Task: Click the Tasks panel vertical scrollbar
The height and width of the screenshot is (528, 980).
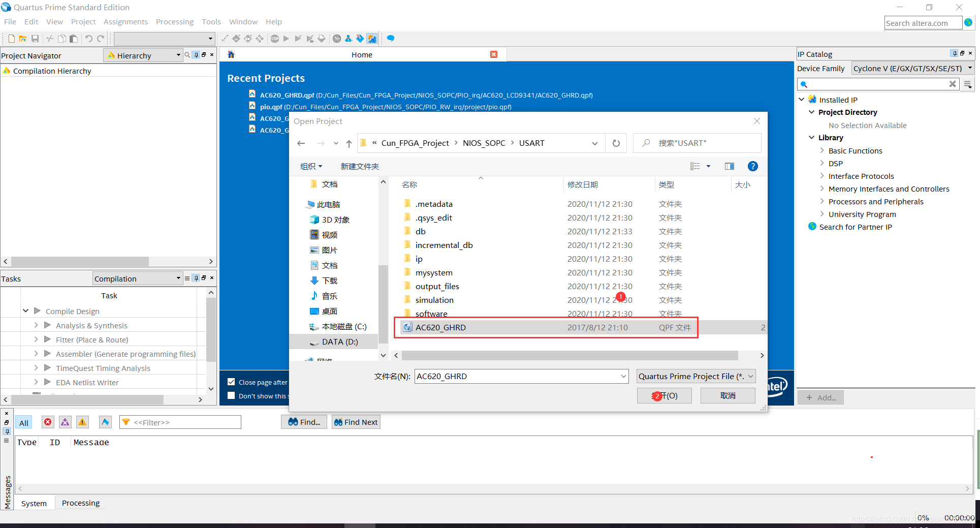Action: click(211, 329)
